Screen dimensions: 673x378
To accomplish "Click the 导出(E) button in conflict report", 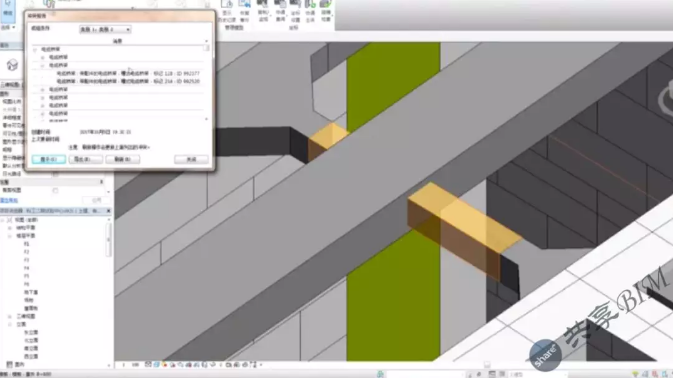I will (x=85, y=159).
